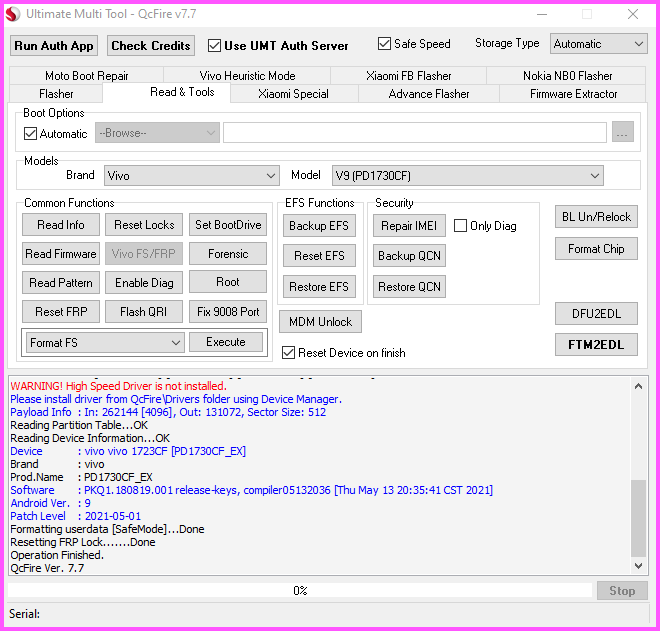Switch to the Flasher tab
The image size is (660, 631).
(56, 93)
